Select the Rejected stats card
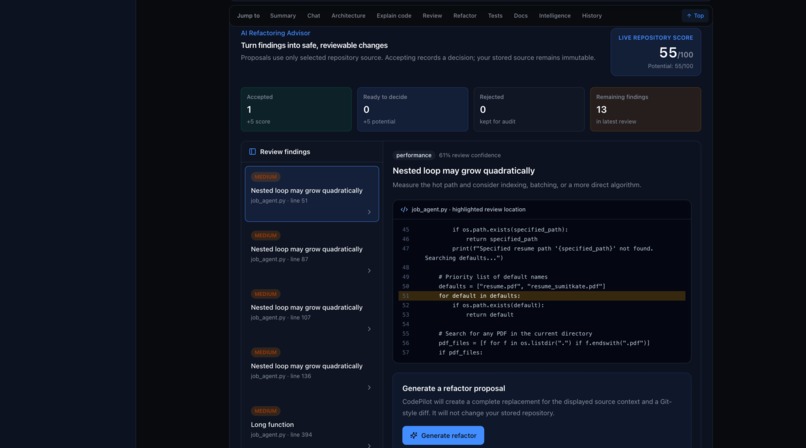The image size is (806, 448). click(x=529, y=109)
